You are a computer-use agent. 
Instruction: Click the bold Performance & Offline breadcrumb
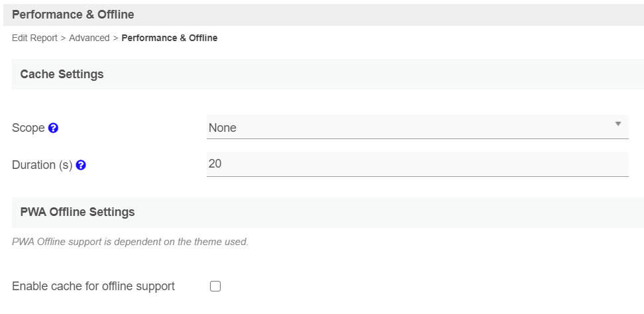pyautogui.click(x=170, y=38)
